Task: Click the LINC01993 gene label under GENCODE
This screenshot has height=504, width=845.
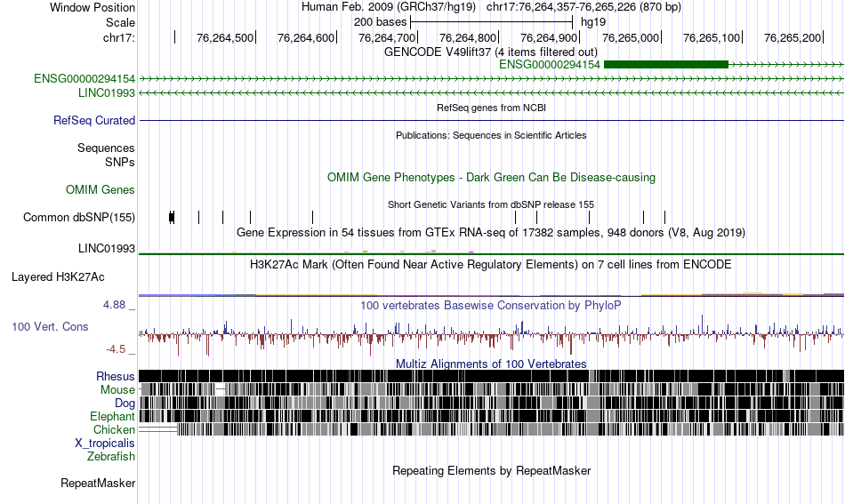Action: (x=106, y=92)
